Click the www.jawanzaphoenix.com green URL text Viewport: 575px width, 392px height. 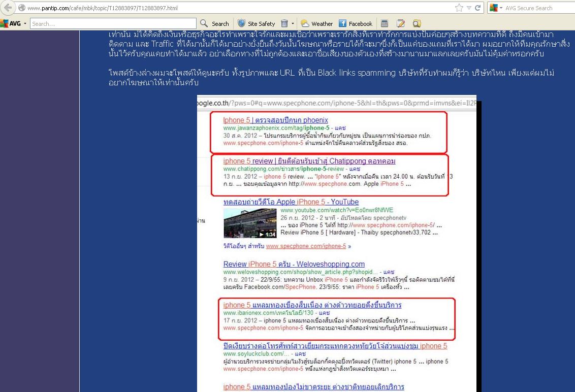(x=276, y=128)
